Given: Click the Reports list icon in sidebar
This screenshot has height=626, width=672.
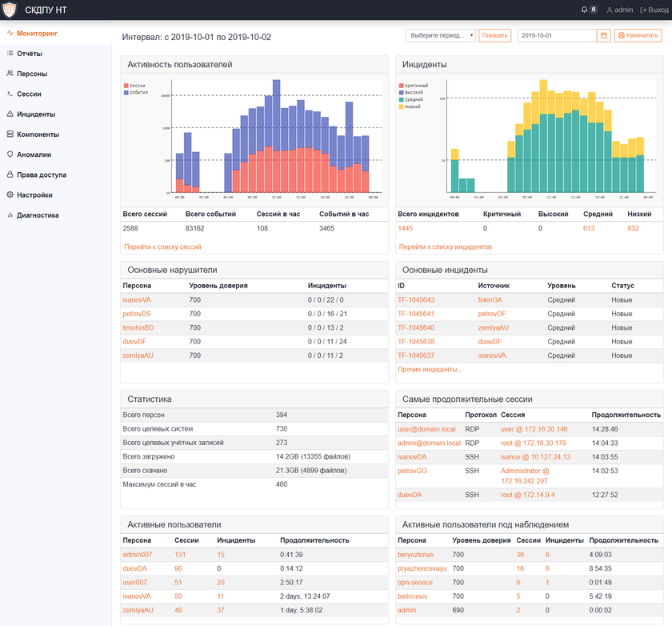Looking at the screenshot, I should pyautogui.click(x=10, y=54).
